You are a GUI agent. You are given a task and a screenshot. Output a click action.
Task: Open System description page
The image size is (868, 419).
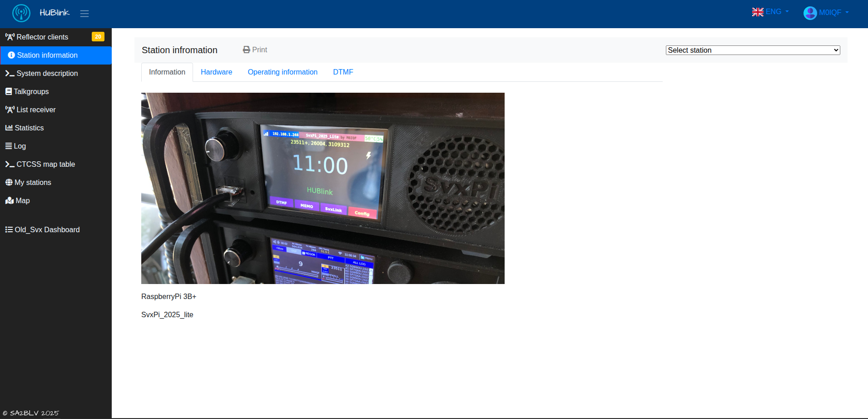coord(56,73)
